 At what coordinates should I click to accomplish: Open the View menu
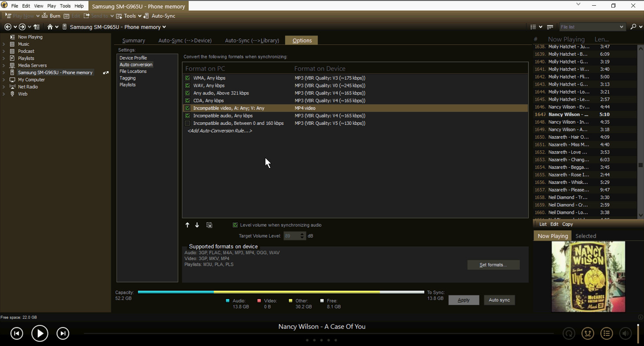pos(39,6)
